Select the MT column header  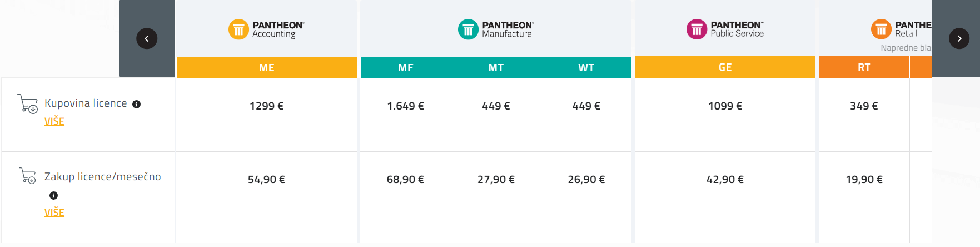[x=496, y=67]
